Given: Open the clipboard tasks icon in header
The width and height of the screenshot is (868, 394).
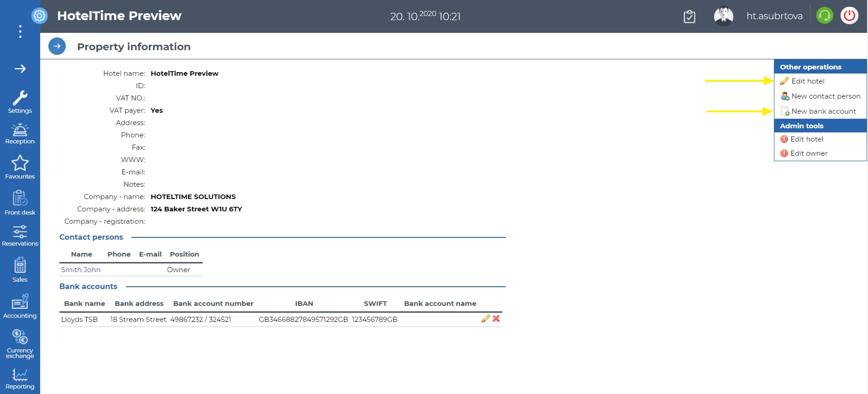Looking at the screenshot, I should (x=689, y=16).
